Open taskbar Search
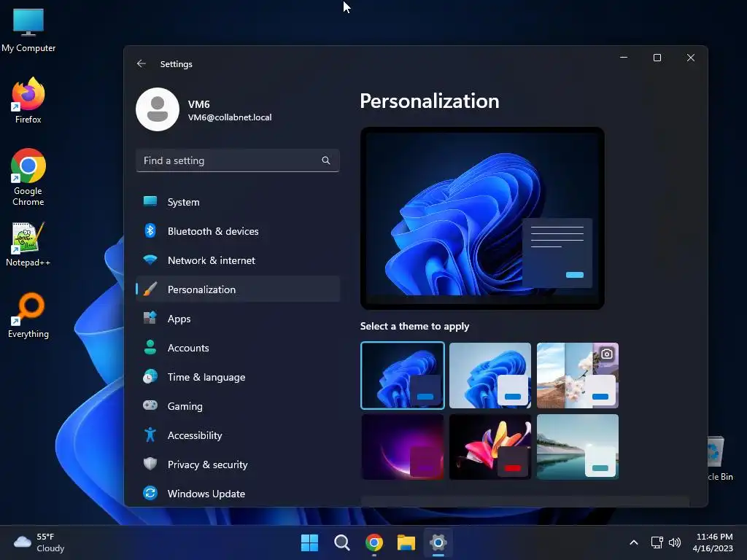Screen dimensions: 747x560 [x=341, y=542]
